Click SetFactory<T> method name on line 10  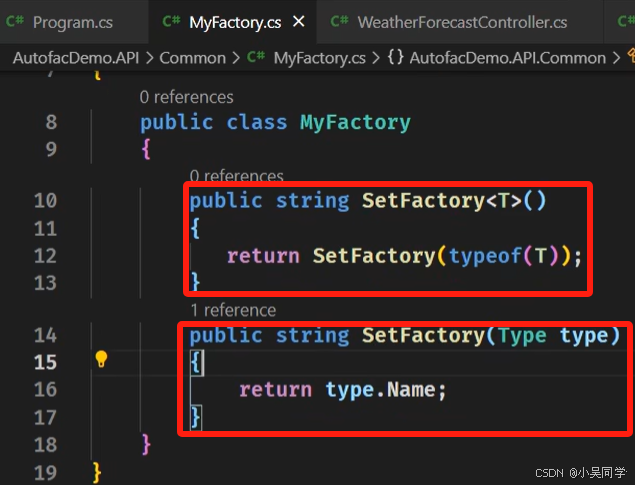point(423,200)
